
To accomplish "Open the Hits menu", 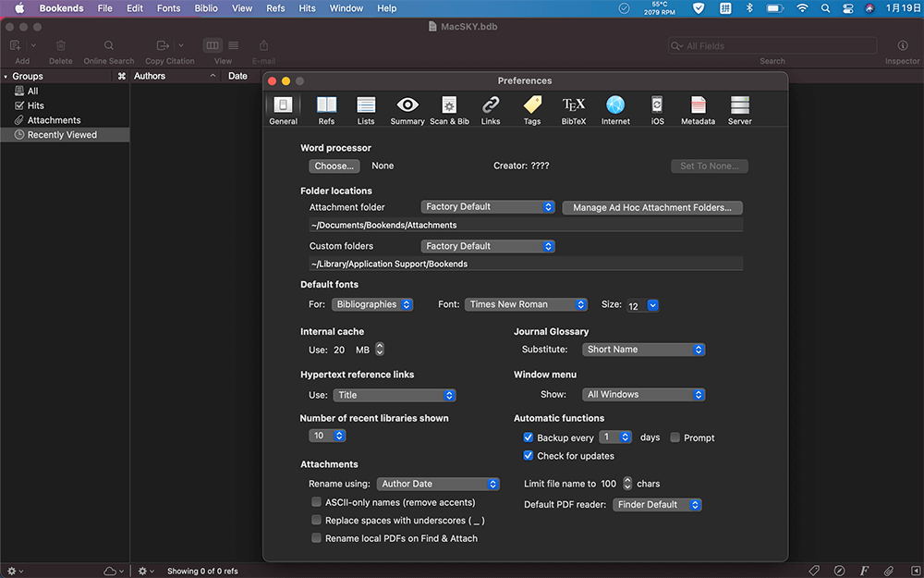I will pyautogui.click(x=307, y=8).
